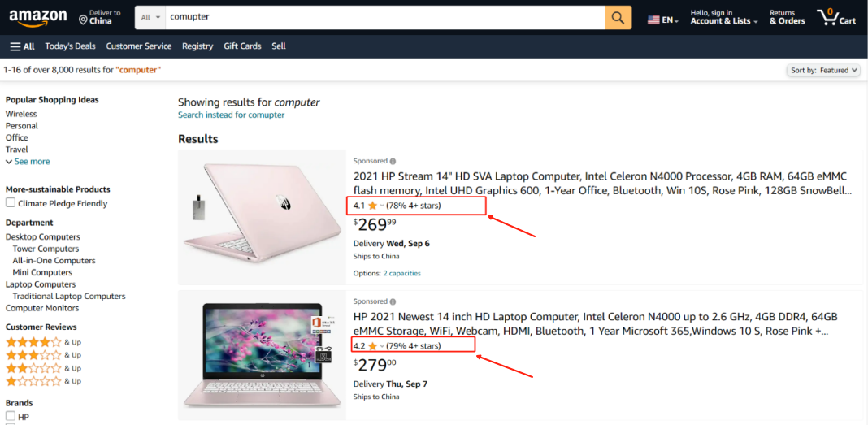This screenshot has height=425, width=868.
Task: Open the 2 capacities options link
Action: coord(401,273)
